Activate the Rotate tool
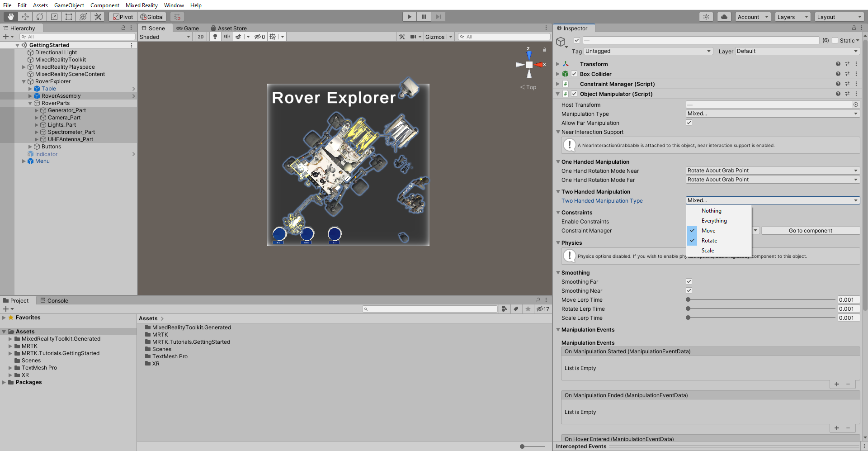Screen dimensions: 868x451 click(x=40, y=17)
